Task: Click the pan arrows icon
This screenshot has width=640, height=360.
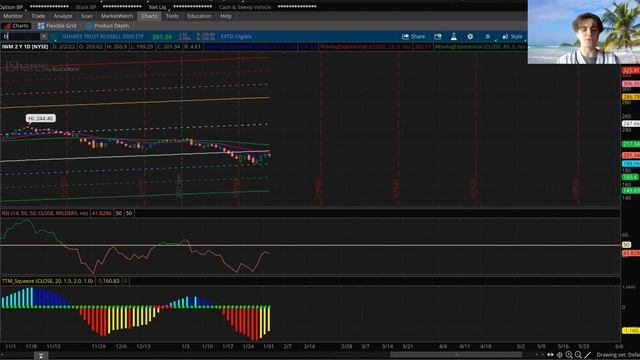Action: click(x=550, y=355)
